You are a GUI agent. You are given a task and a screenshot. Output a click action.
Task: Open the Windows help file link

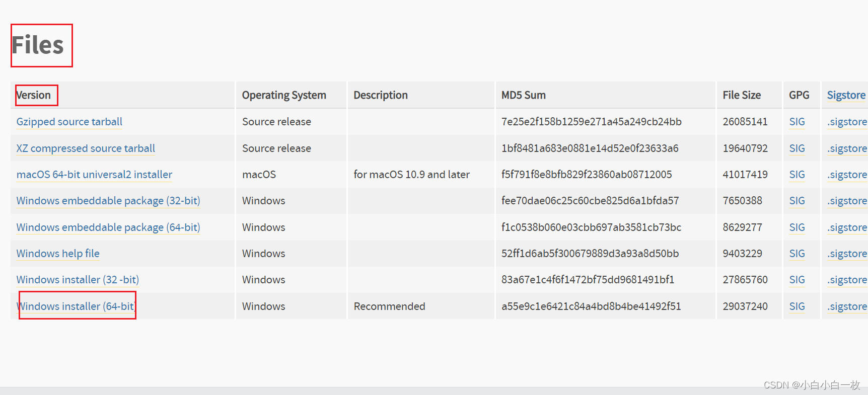58,254
